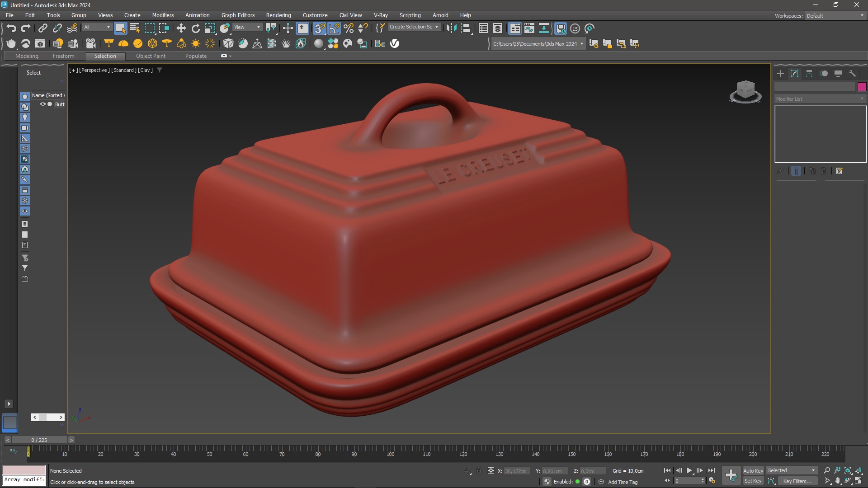Click the Align tool icon
This screenshot has height=488, width=868.
pyautogui.click(x=466, y=28)
